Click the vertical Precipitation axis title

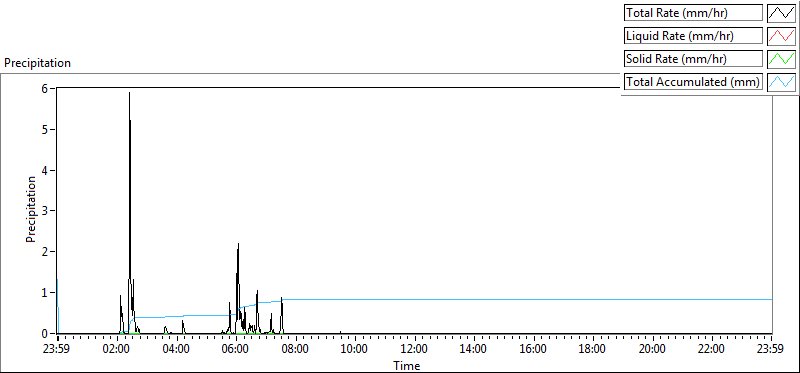click(31, 210)
